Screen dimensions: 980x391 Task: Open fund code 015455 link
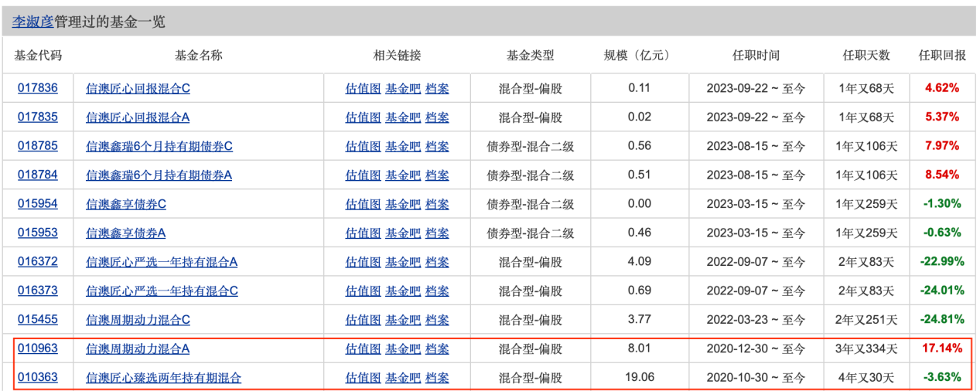point(38,320)
